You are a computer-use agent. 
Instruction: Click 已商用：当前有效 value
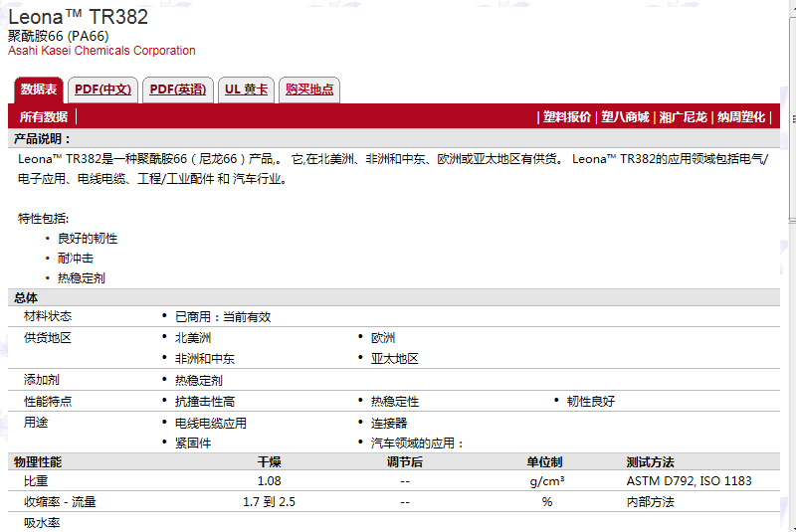pos(223,317)
